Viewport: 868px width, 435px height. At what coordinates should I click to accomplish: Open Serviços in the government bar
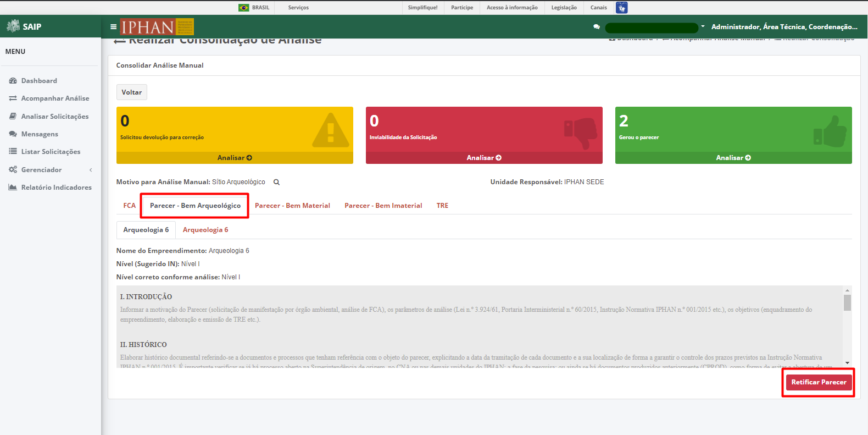(x=298, y=8)
